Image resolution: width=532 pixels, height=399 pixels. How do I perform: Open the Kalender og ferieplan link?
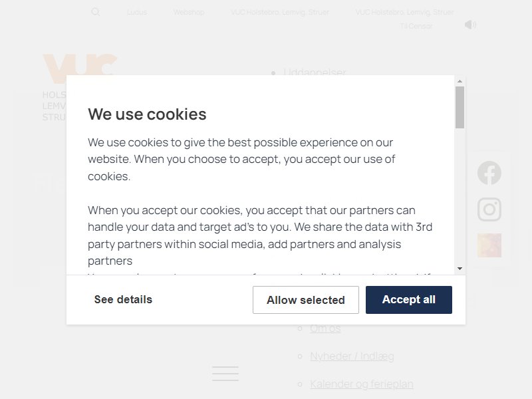pyautogui.click(x=362, y=384)
